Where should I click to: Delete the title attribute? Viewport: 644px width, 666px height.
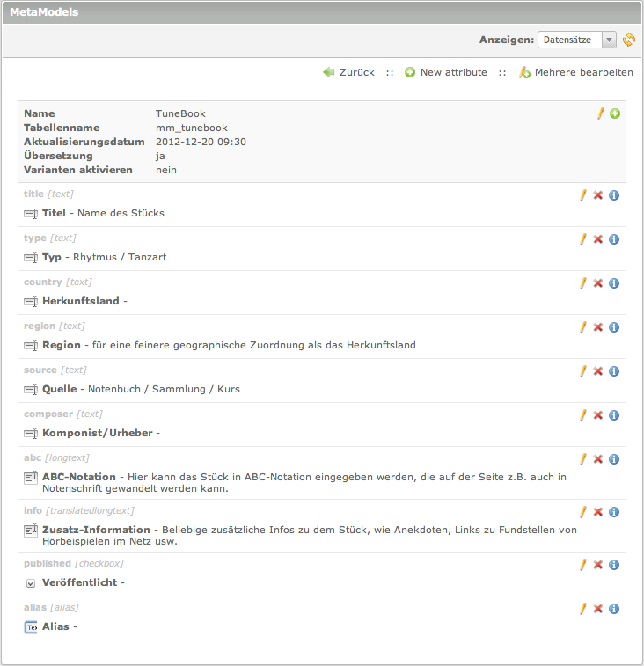pyautogui.click(x=598, y=195)
